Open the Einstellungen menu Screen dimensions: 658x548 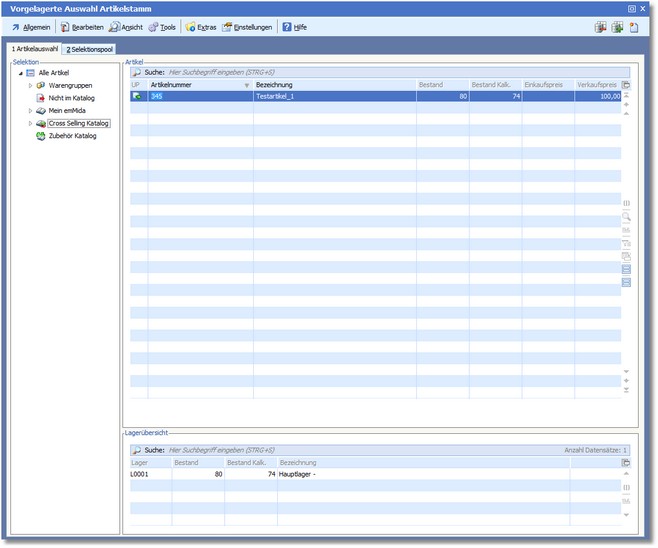247,27
